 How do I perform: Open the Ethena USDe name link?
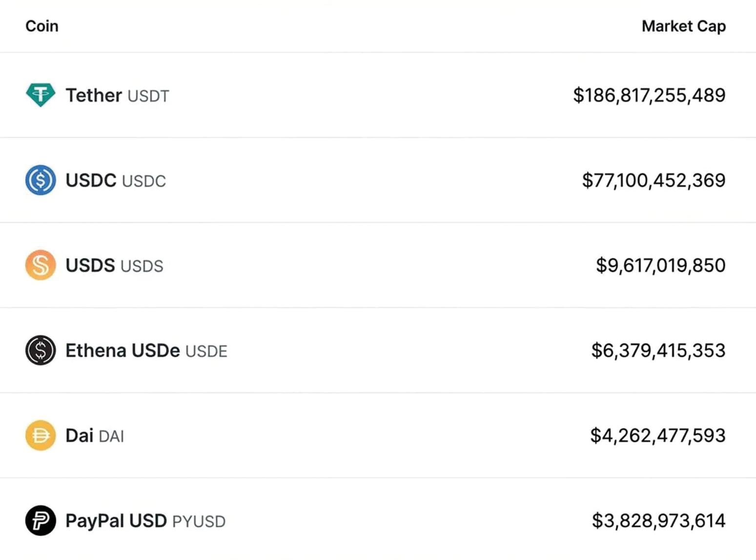(123, 351)
